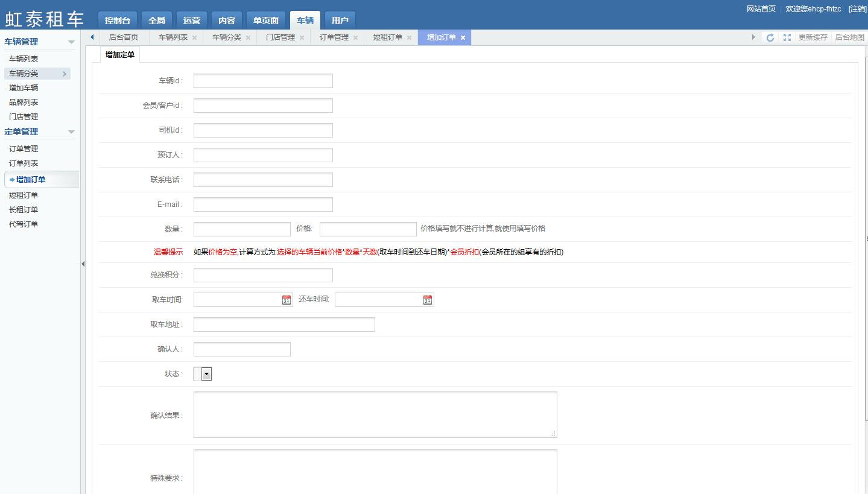Click the 网站首页 link
This screenshot has height=494, width=868.
pos(761,9)
